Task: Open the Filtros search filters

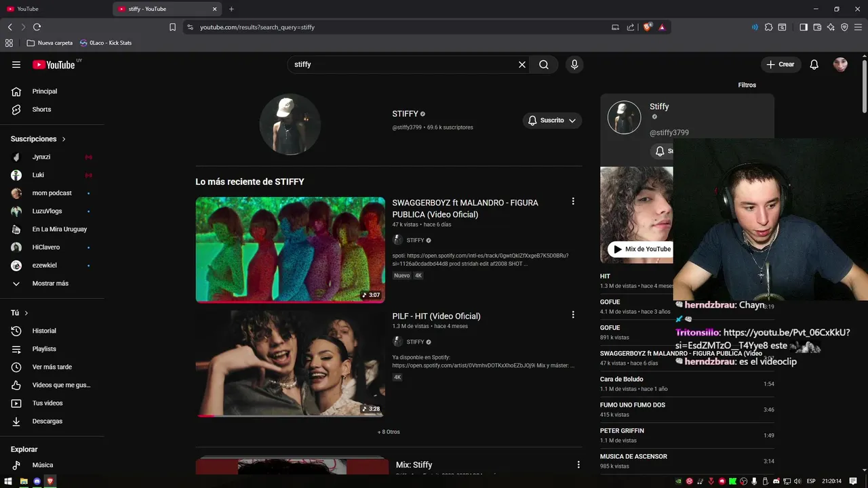Action: (x=747, y=85)
